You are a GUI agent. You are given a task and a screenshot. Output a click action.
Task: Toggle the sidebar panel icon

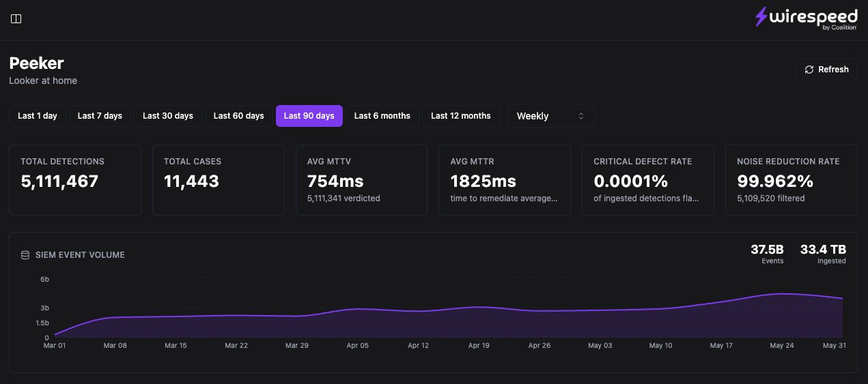16,19
